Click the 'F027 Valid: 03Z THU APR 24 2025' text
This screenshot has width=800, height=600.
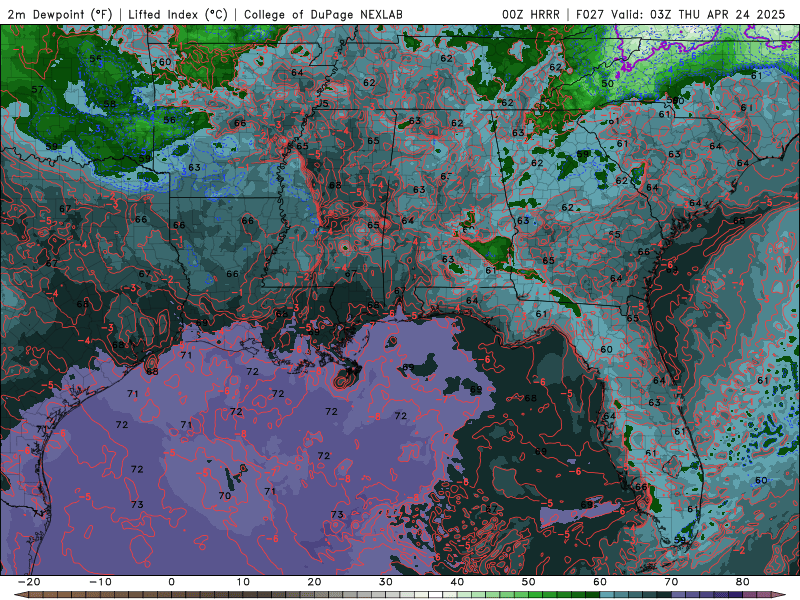click(x=680, y=14)
